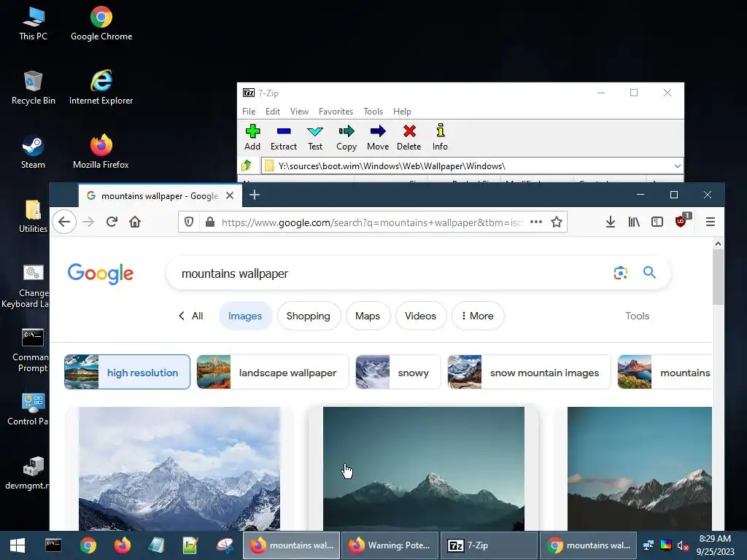Open Google search Tools

637,316
